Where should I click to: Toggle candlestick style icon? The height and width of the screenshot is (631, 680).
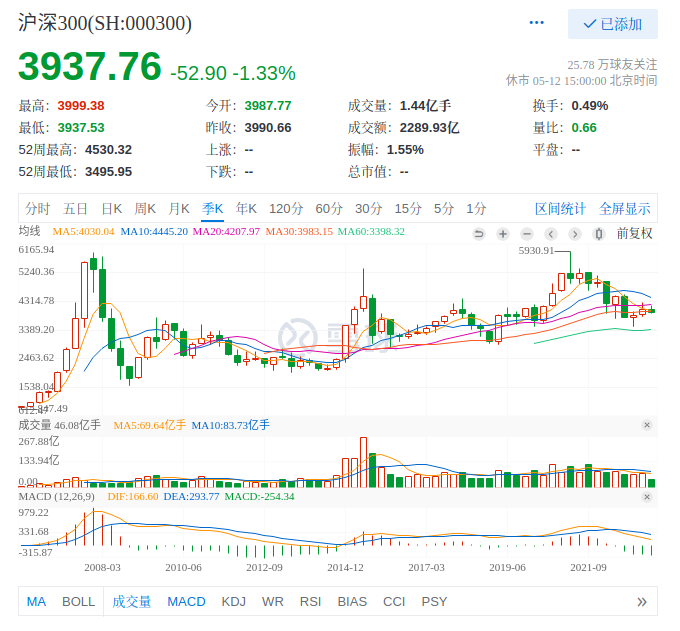[x=599, y=234]
